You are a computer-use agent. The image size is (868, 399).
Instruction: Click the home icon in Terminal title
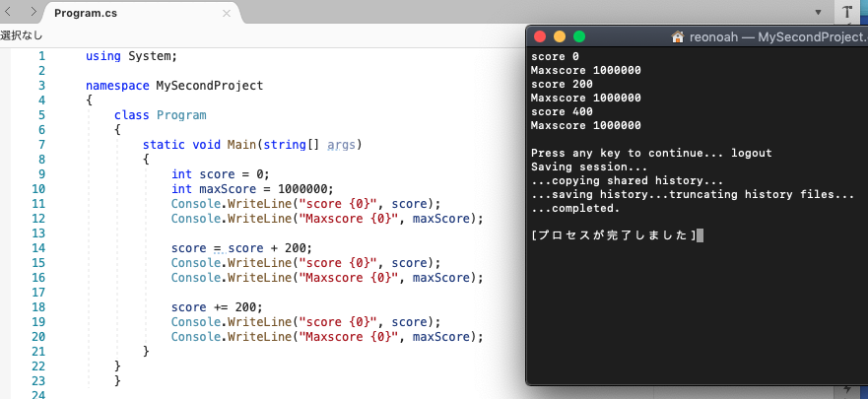(x=678, y=37)
